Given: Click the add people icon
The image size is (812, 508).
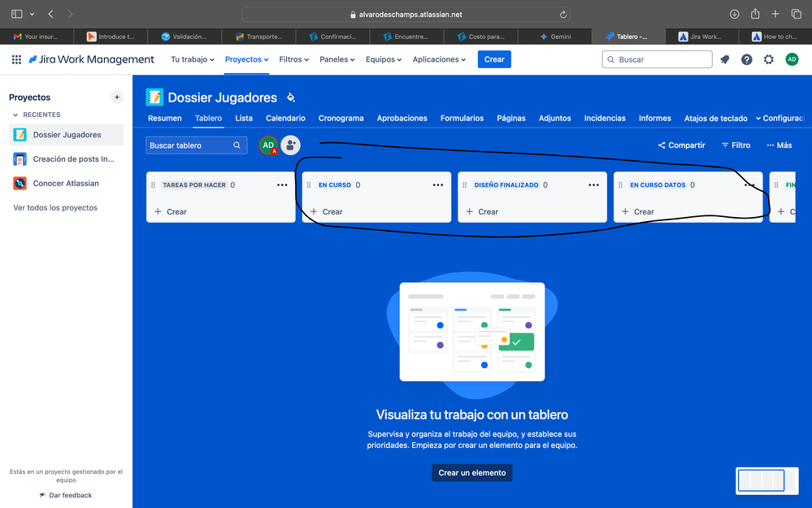Looking at the screenshot, I should (290, 145).
